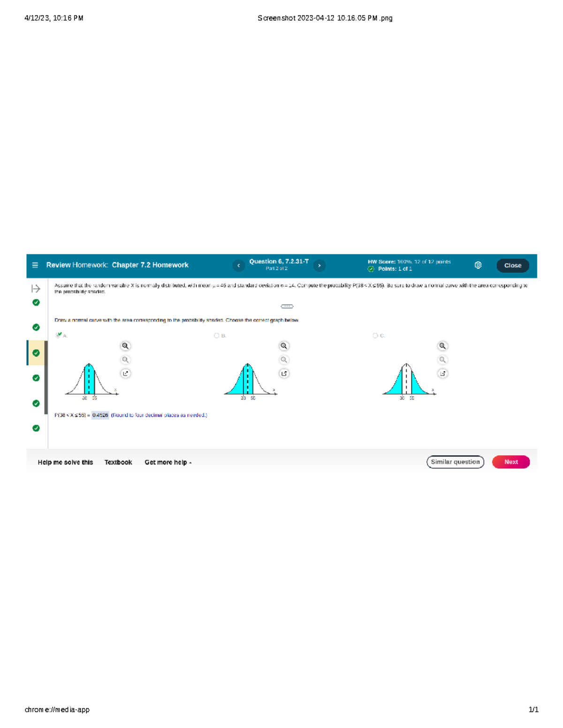The image size is (563, 728).
Task: Click Help me solve this
Action: pyautogui.click(x=65, y=462)
